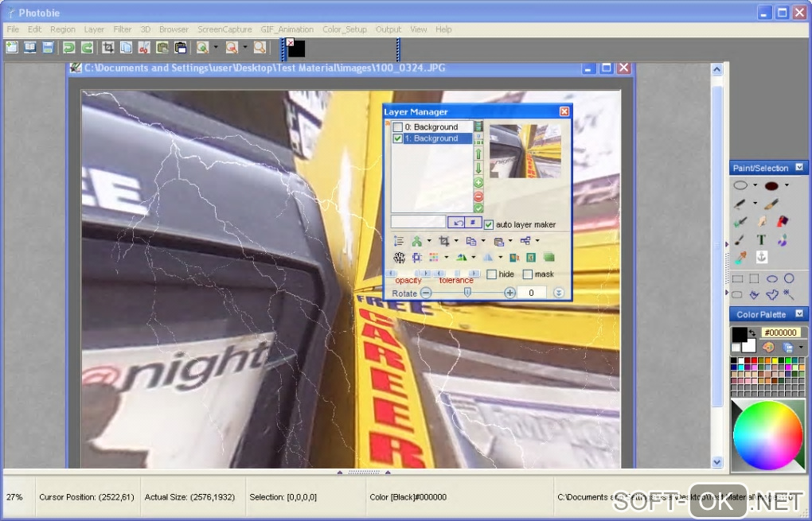Collapse the Paint/Selection panel
This screenshot has height=521, width=812.
(799, 167)
